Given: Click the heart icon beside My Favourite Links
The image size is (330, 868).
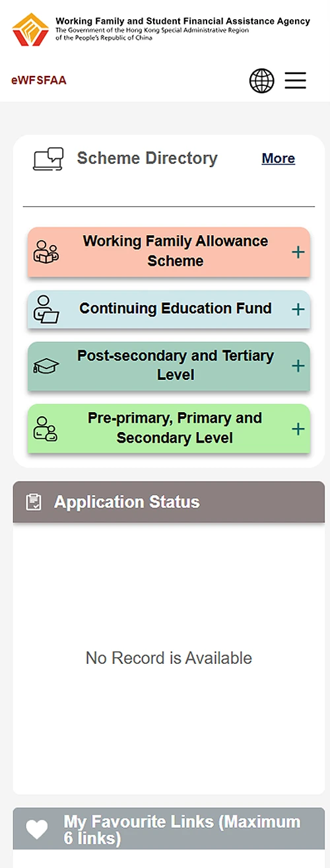Looking at the screenshot, I should [x=37, y=830].
